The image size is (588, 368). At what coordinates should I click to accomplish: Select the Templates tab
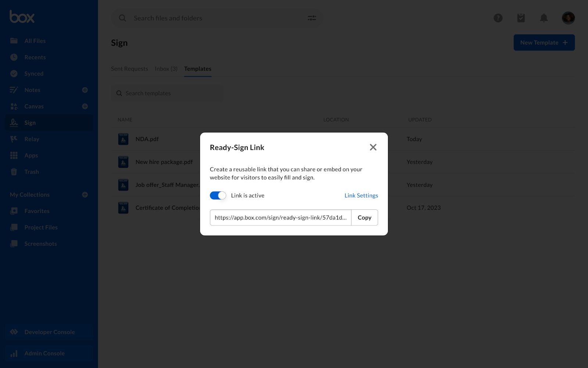(x=198, y=69)
